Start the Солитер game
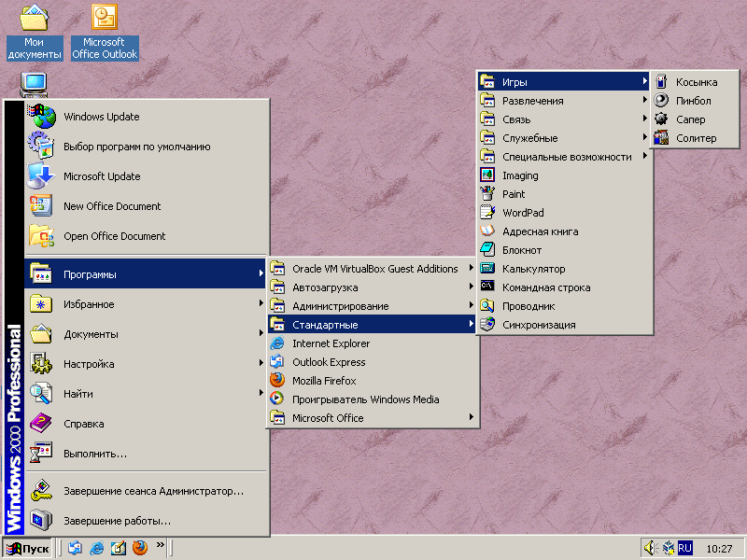Viewport: 747px width, 560px height. click(x=695, y=137)
